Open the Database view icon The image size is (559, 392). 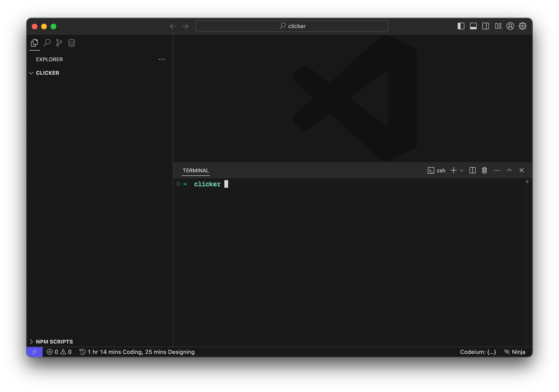(71, 43)
